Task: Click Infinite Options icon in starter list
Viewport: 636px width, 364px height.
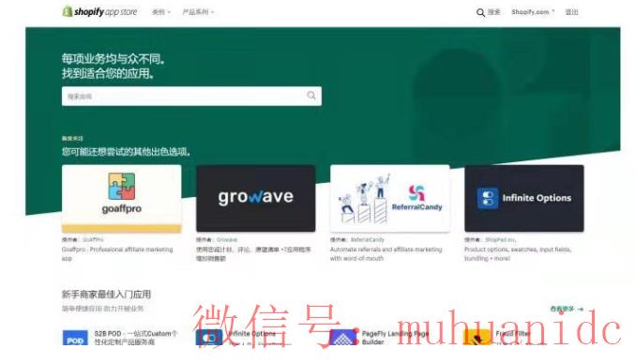Action: [209, 338]
